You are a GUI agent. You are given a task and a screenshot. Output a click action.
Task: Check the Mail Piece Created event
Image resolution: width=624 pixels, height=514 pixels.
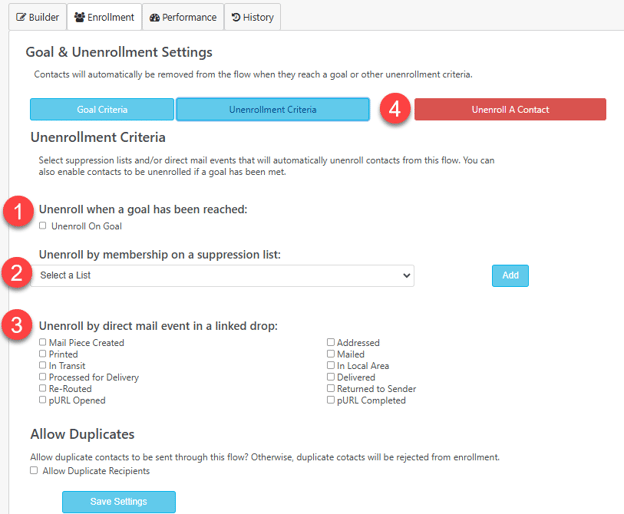point(43,342)
